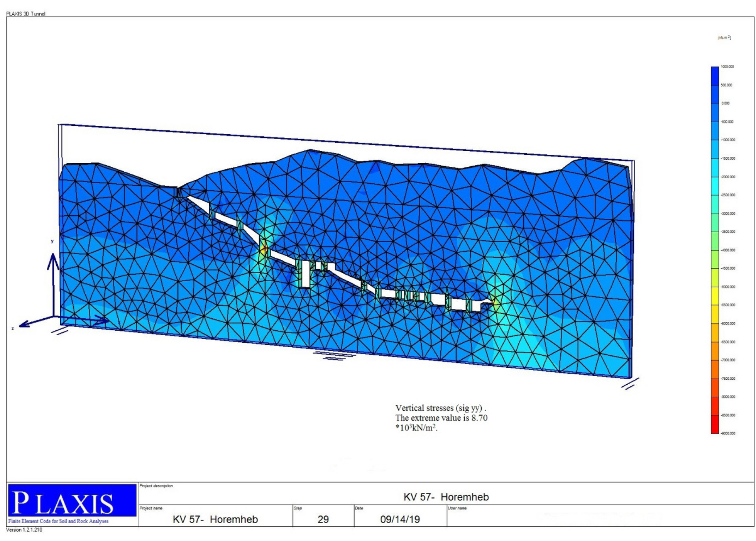Click the kN/m² unit label above the legend
The image size is (756, 541).
coord(724,37)
